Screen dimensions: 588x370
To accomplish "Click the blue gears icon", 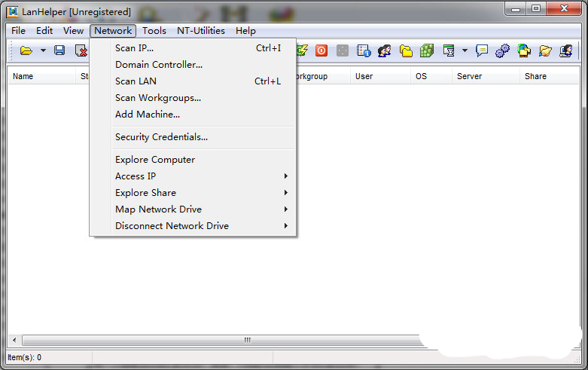I will coord(502,50).
